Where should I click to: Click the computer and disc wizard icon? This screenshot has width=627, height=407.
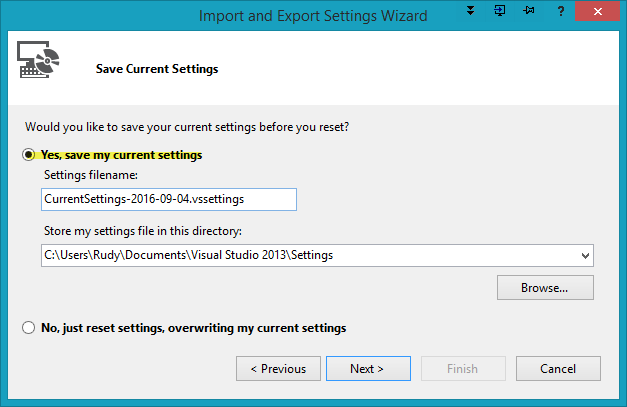tap(39, 63)
